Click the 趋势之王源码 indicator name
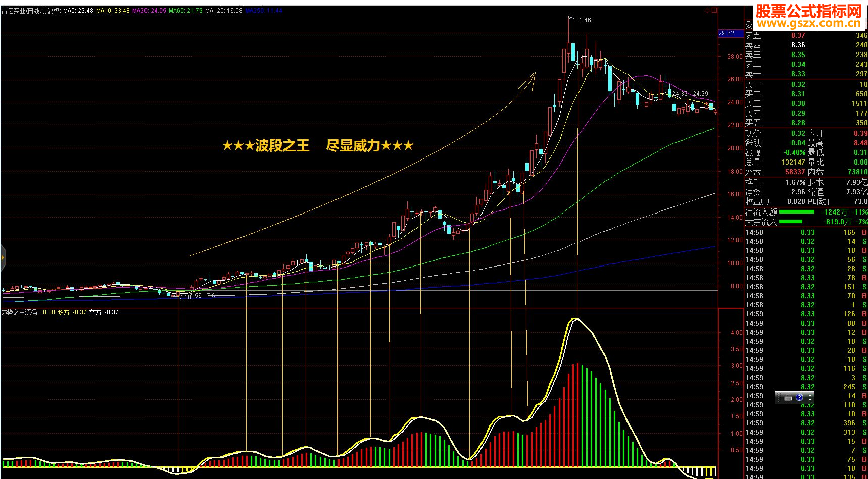This screenshot has width=868, height=479. (x=19, y=312)
